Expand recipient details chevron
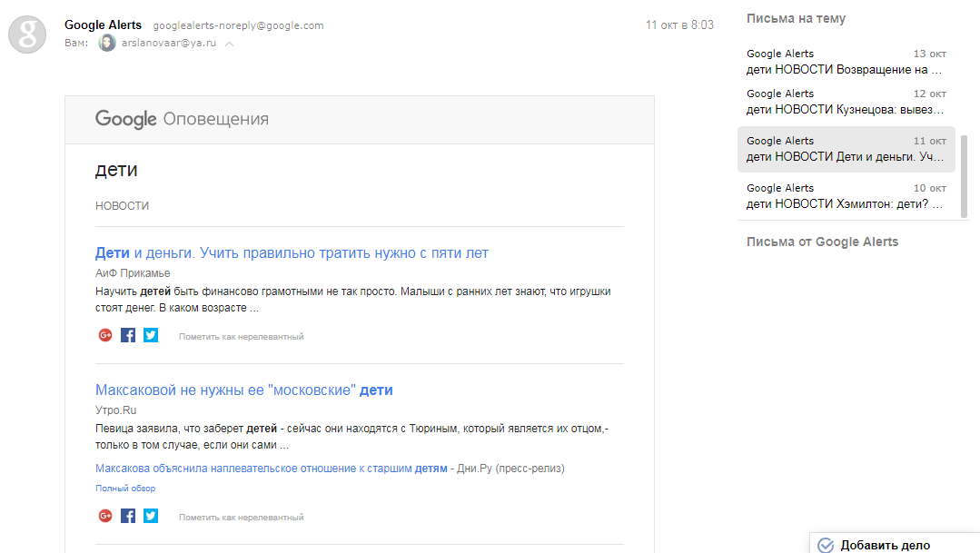 (x=229, y=44)
